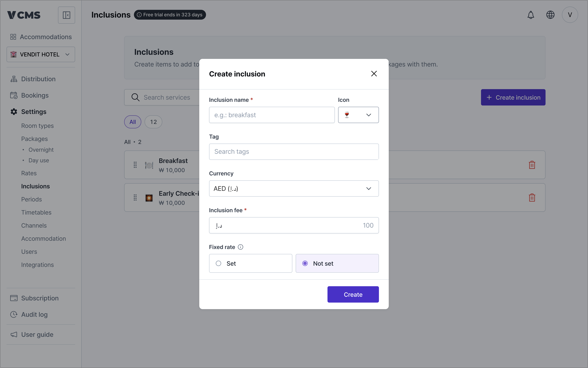588x368 pixels.
Task: Click the Fixed rate info icon
Action: tap(240, 247)
